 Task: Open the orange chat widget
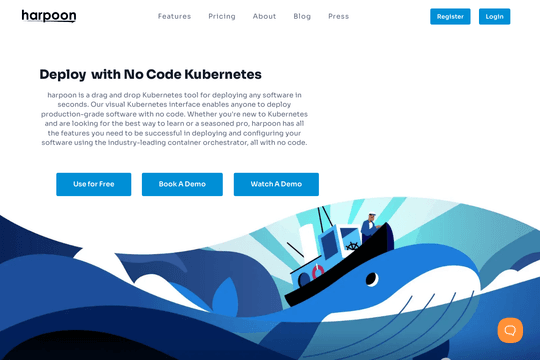(510, 330)
